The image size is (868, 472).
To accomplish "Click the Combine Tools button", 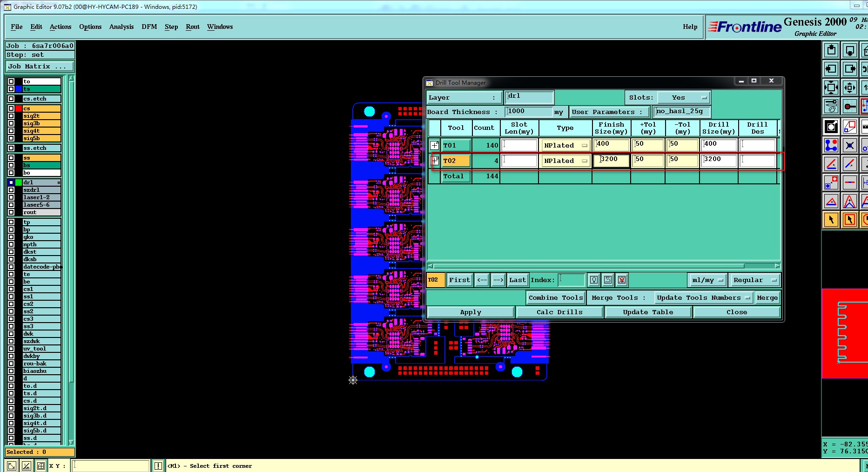I will click(x=556, y=297).
